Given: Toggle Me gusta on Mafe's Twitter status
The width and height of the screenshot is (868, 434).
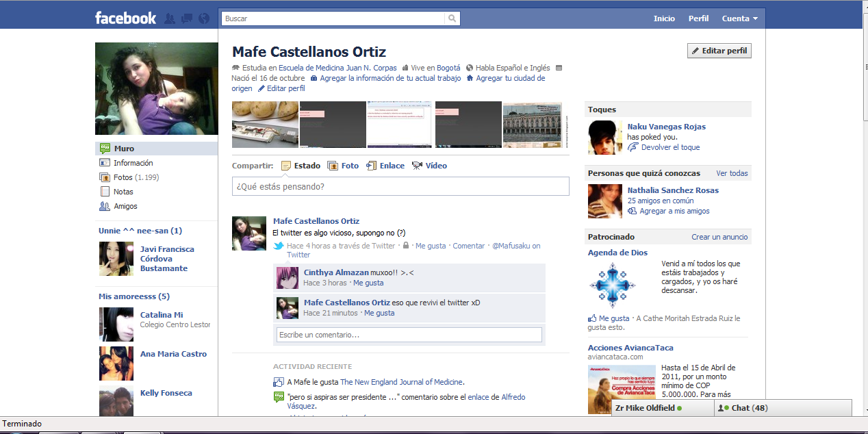Looking at the screenshot, I should [x=430, y=245].
